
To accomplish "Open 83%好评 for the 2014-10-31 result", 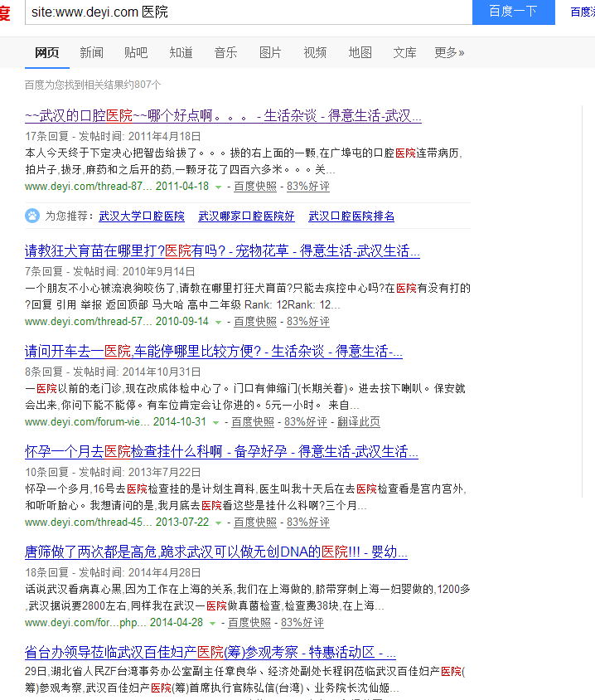I will point(306,422).
